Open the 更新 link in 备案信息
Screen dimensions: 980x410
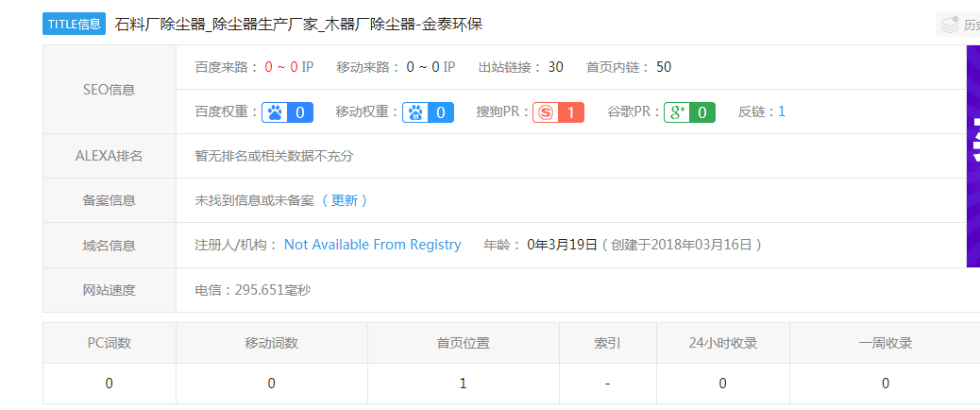click(345, 200)
